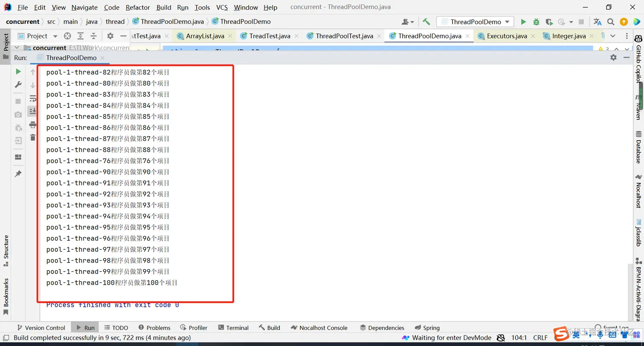
Task: Click the orange update arrow icon
Action: pyautogui.click(x=624, y=22)
